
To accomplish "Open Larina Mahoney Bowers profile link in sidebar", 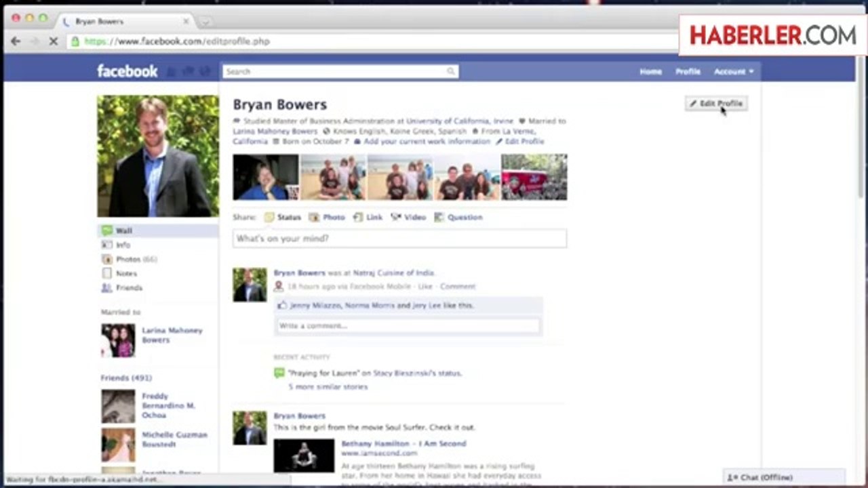I will 172,335.
